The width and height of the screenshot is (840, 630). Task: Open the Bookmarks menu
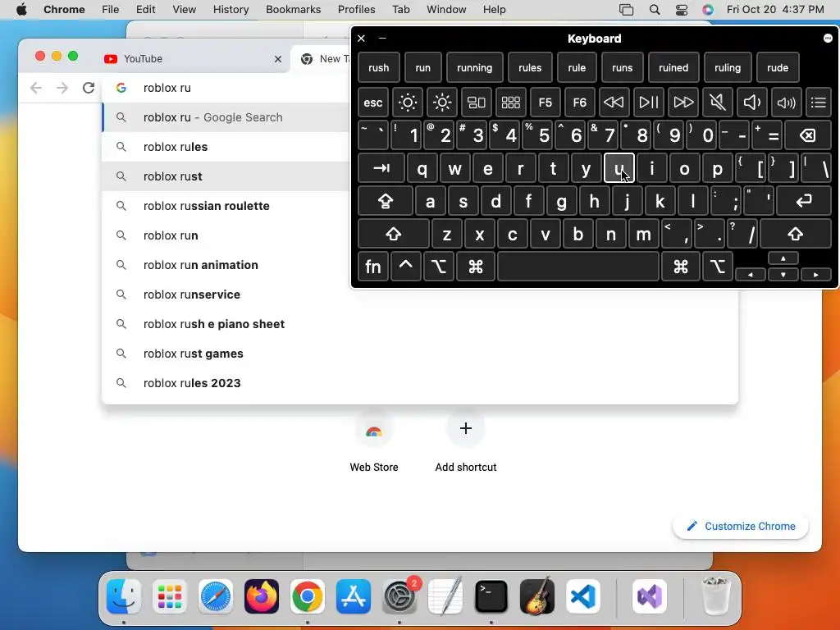pos(293,10)
